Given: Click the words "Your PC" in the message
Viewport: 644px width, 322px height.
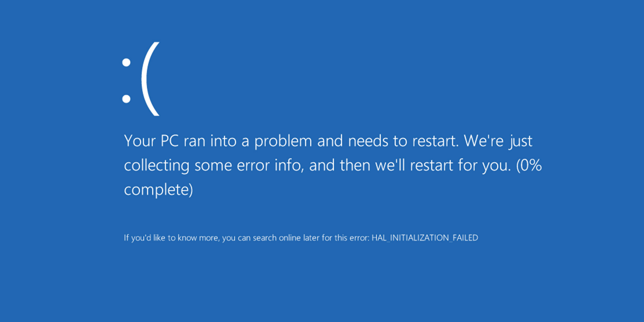Looking at the screenshot, I should pyautogui.click(x=151, y=141).
